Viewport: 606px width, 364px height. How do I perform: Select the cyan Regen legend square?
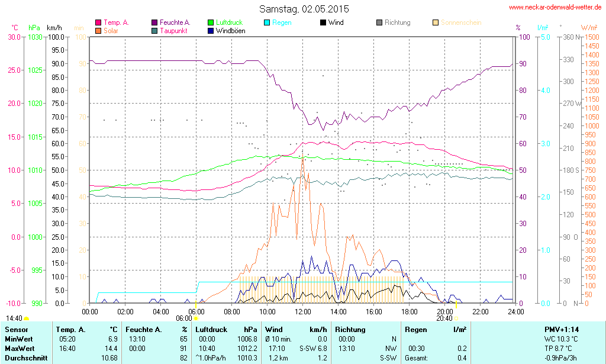tap(267, 22)
